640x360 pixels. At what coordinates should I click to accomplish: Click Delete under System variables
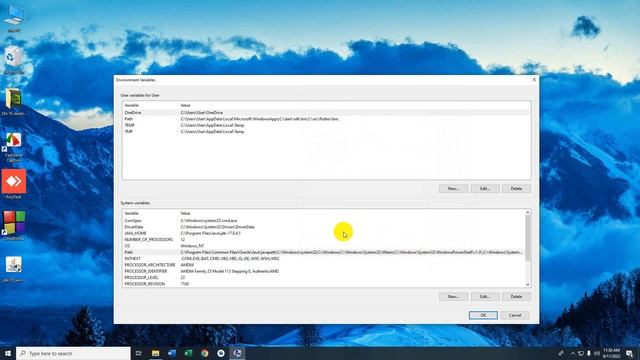click(516, 297)
